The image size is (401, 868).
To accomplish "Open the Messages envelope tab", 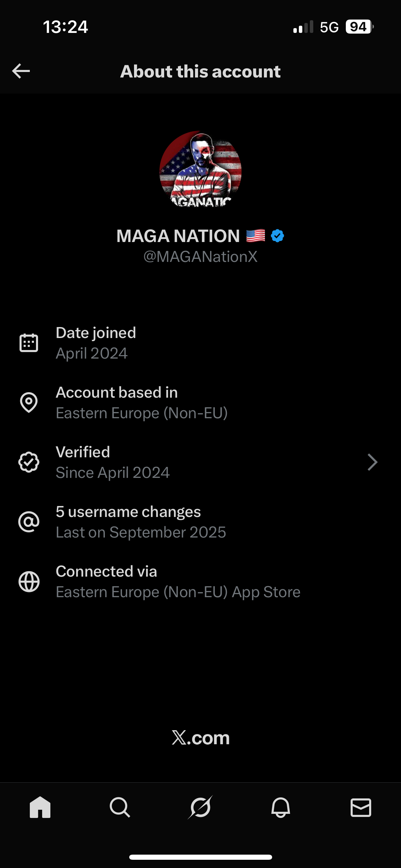I will pos(361,807).
